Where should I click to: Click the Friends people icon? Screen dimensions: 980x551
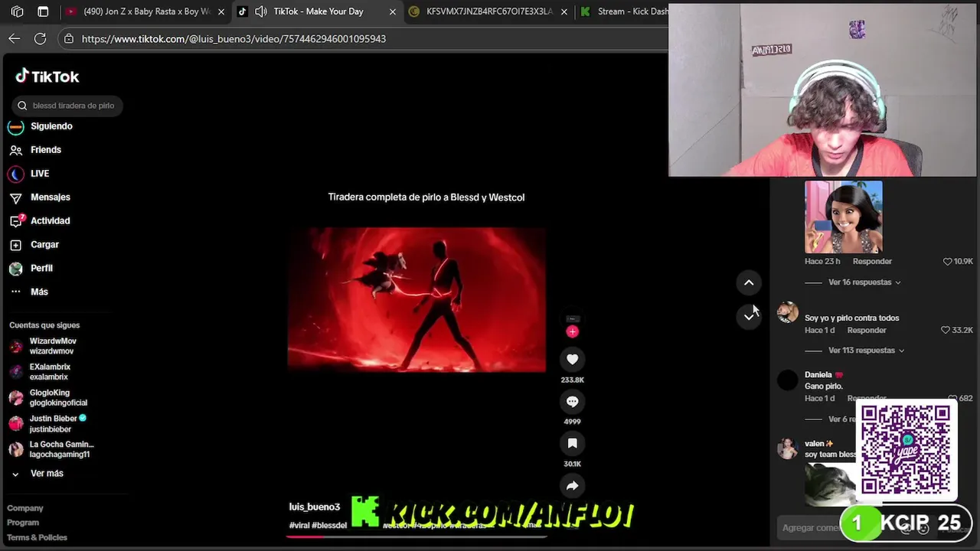(15, 151)
